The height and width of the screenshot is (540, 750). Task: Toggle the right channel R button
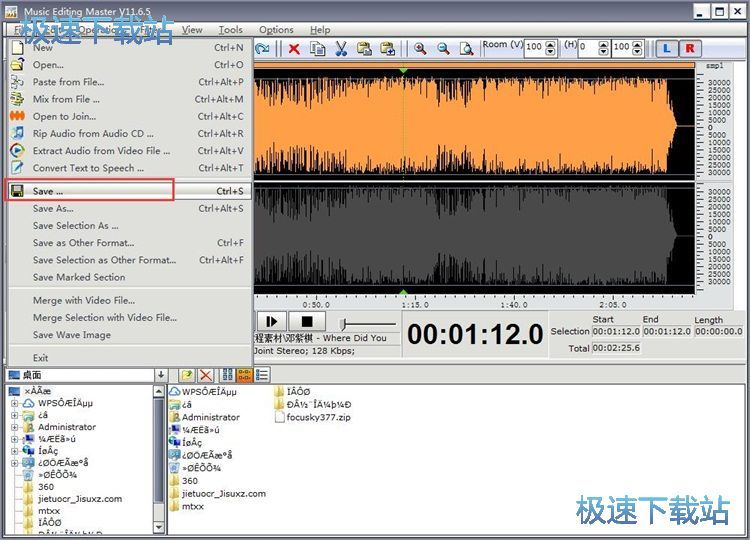[x=690, y=48]
